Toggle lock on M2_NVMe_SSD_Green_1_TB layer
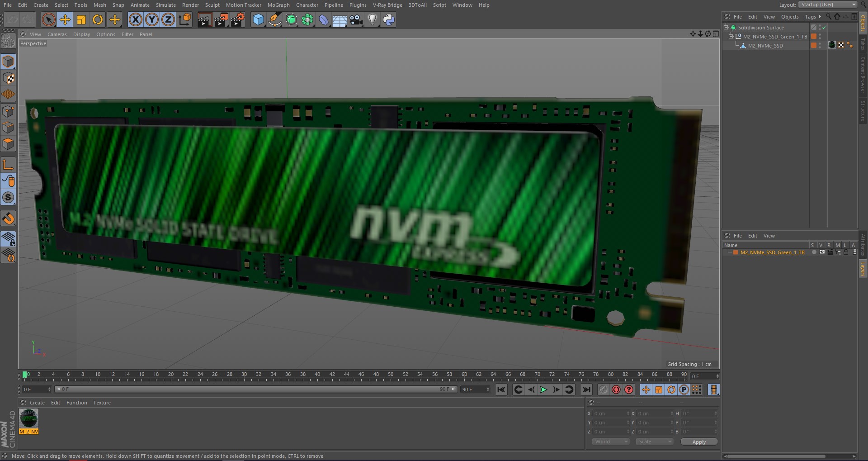The image size is (868, 461). click(846, 252)
